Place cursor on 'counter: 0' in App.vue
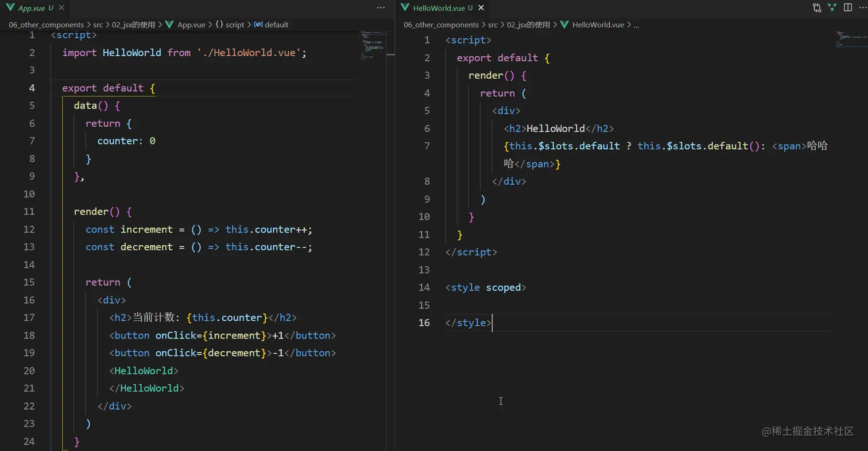Image resolution: width=868 pixels, height=451 pixels. click(126, 141)
